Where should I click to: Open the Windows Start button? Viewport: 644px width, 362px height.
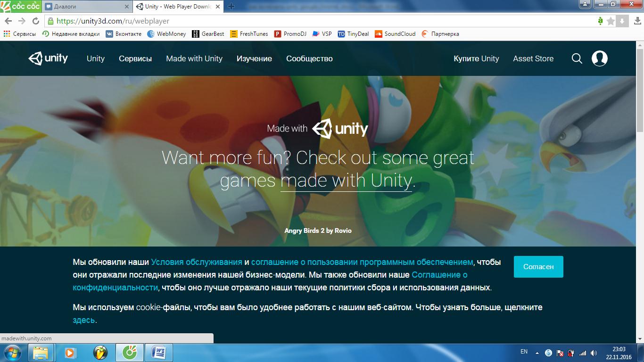click(12, 353)
